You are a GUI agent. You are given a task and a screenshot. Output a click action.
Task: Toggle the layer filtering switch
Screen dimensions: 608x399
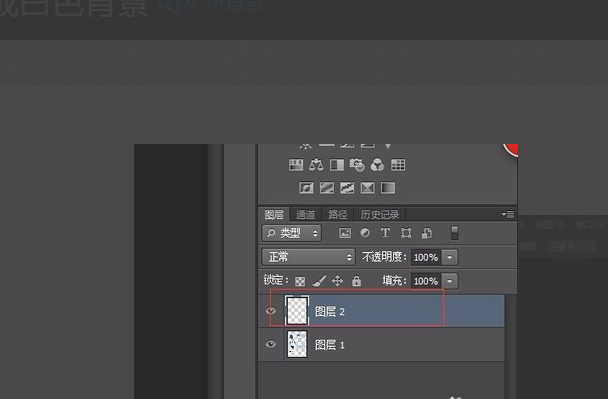coord(454,233)
